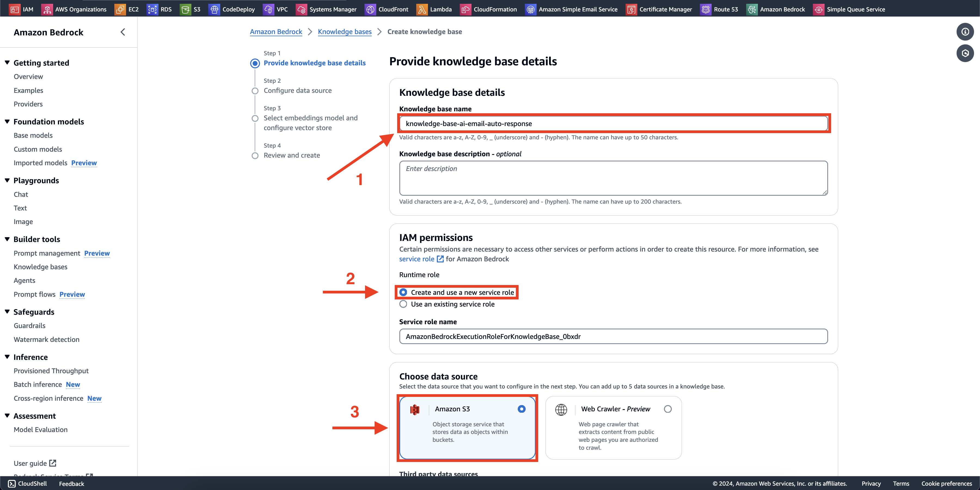Open Batch inference in the sidebar

pos(38,384)
